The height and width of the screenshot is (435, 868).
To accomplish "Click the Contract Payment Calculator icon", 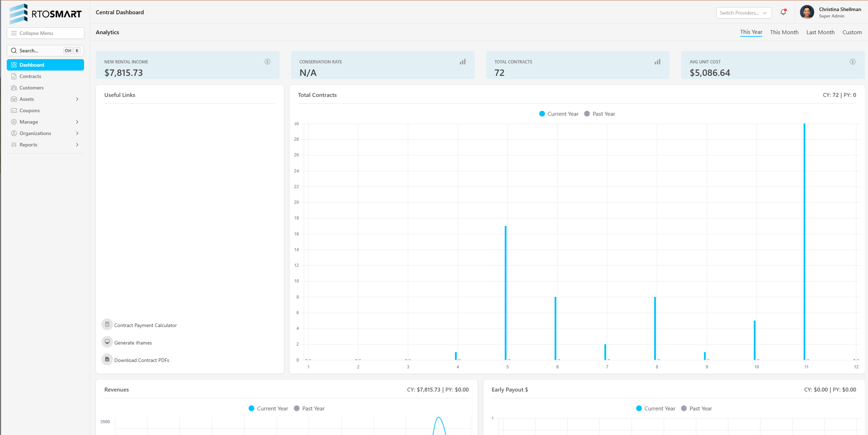I will (x=107, y=325).
